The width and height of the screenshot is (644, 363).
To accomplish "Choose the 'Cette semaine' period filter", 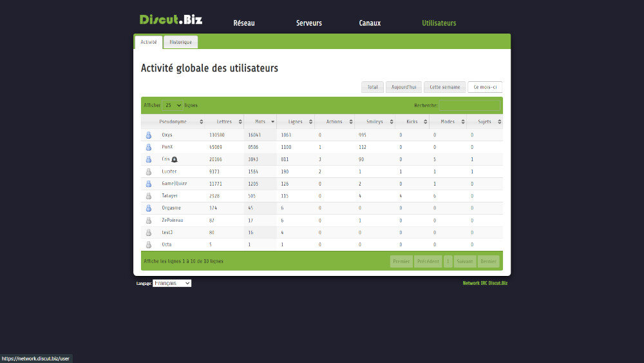I will pos(444,87).
